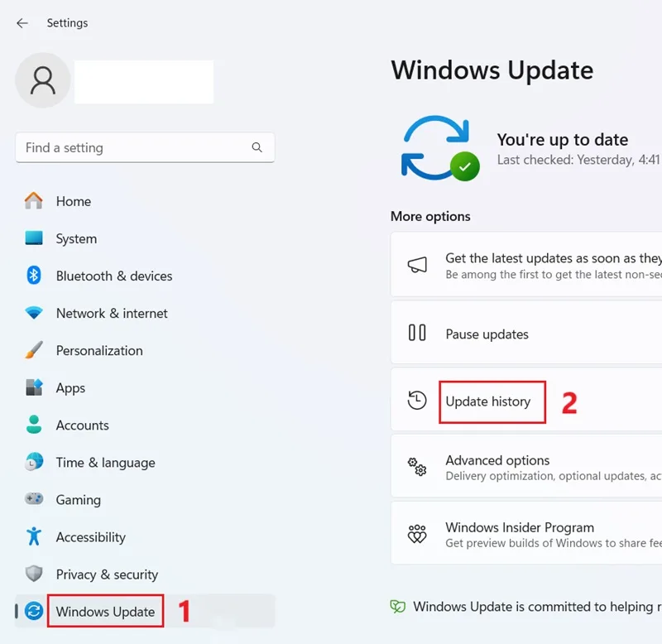Open Windows Insider Program option
The image size is (662, 644).
(x=526, y=533)
